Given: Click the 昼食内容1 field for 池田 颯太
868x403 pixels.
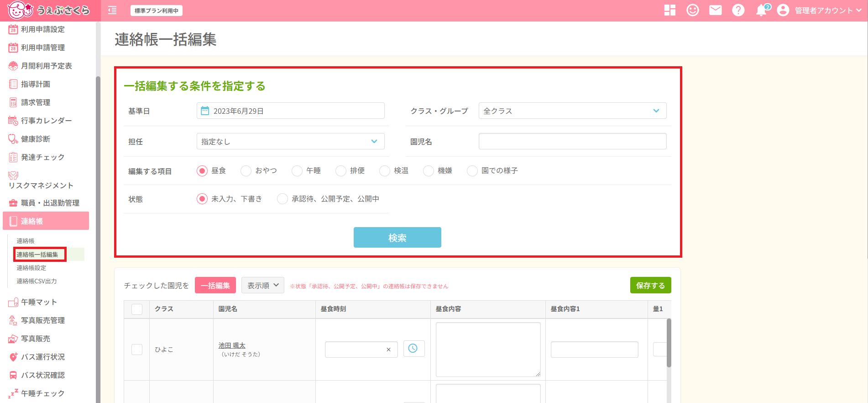Looking at the screenshot, I should click(x=594, y=350).
